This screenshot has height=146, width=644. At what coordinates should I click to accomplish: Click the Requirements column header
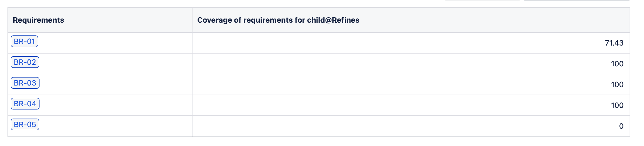(38, 20)
